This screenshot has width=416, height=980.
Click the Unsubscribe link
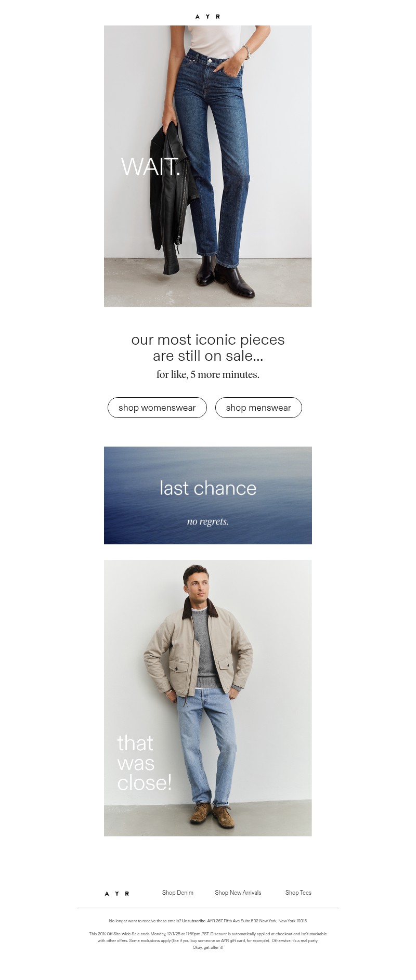click(194, 921)
